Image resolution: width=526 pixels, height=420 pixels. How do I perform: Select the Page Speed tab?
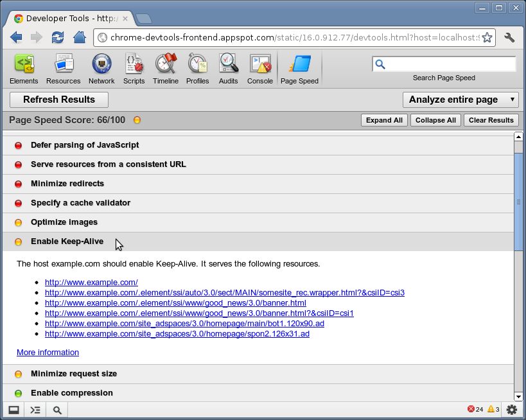299,69
